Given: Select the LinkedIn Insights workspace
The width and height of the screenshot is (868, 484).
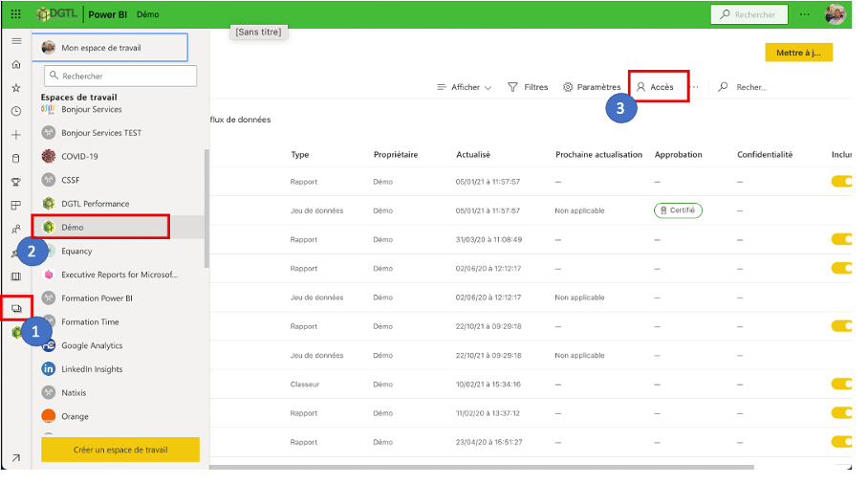Looking at the screenshot, I should (119, 369).
